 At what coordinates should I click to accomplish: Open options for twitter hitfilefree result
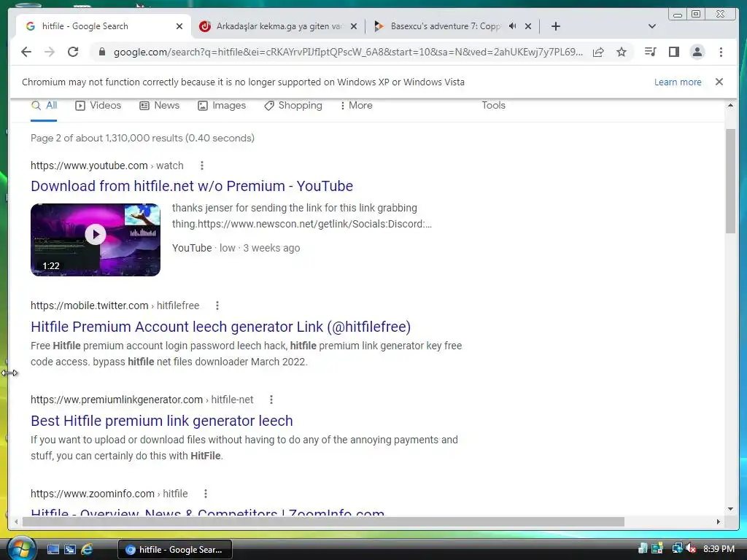pos(217,306)
